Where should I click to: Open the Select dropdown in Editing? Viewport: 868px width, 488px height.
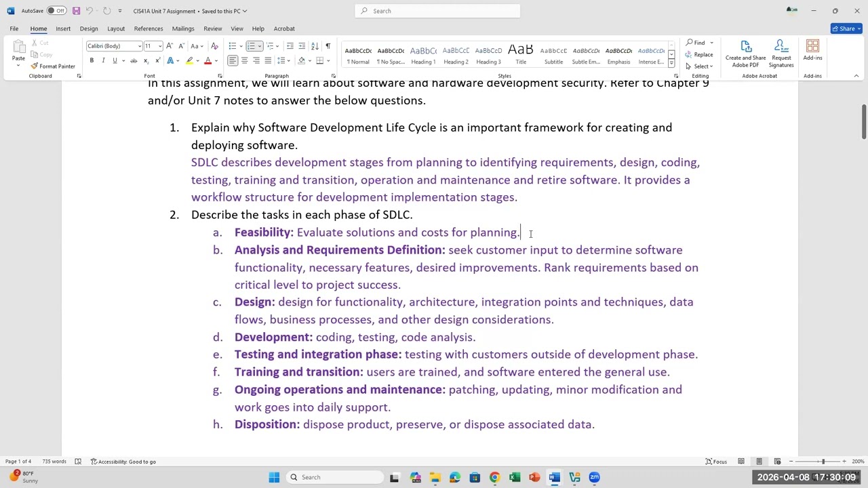(x=698, y=66)
